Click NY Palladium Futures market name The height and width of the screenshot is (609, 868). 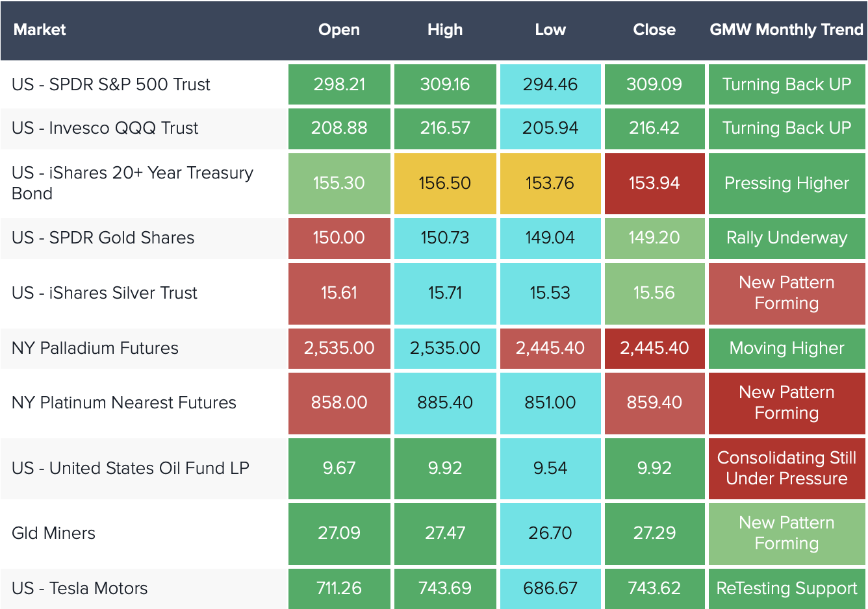95,348
